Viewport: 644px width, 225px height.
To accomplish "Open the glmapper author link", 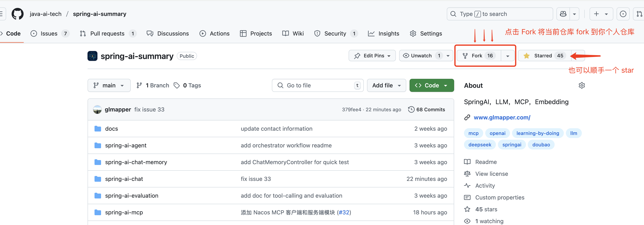I will [x=118, y=109].
